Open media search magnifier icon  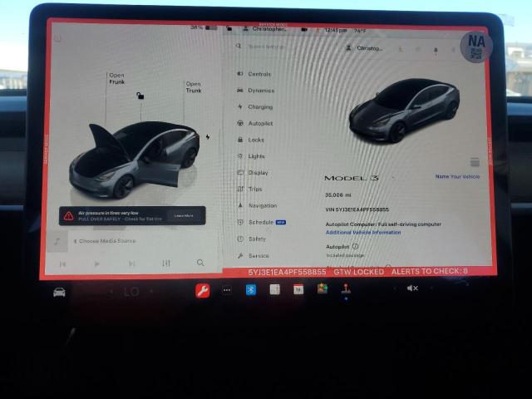(x=200, y=263)
